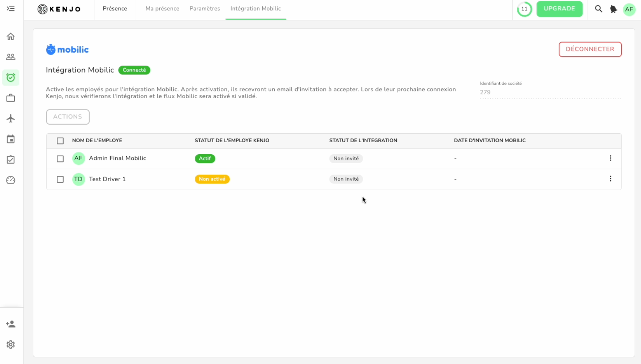Click the Non activé status badge
This screenshot has width=641, height=364.
(x=212, y=179)
